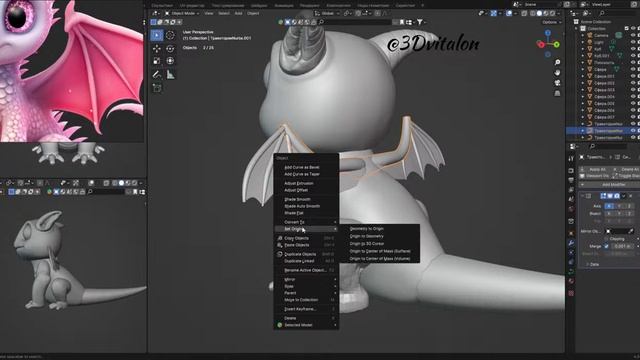Select the Measure tool
Image resolution: width=640 pixels, height=360 pixels.
pyautogui.click(x=170, y=75)
